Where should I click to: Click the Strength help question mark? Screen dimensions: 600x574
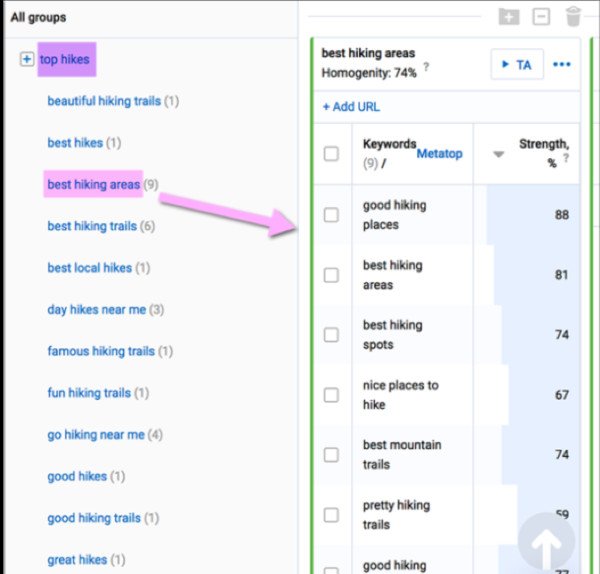[566, 158]
